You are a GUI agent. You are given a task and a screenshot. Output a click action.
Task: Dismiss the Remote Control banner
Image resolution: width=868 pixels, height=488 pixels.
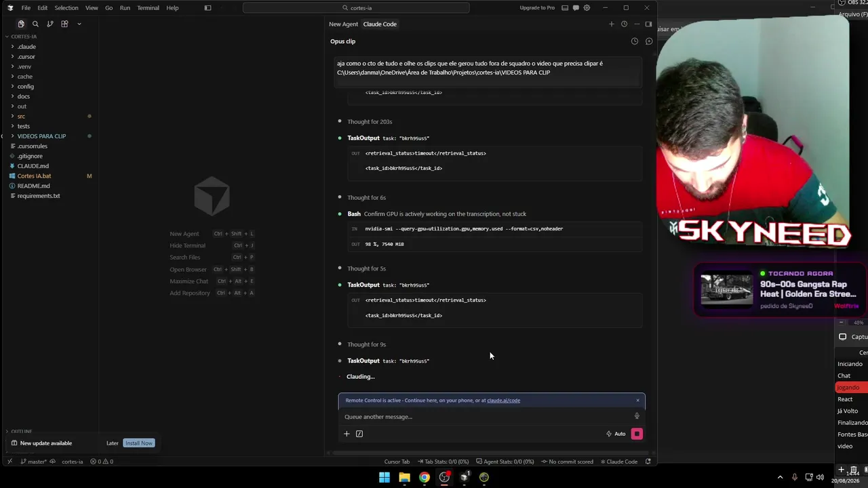(x=637, y=401)
